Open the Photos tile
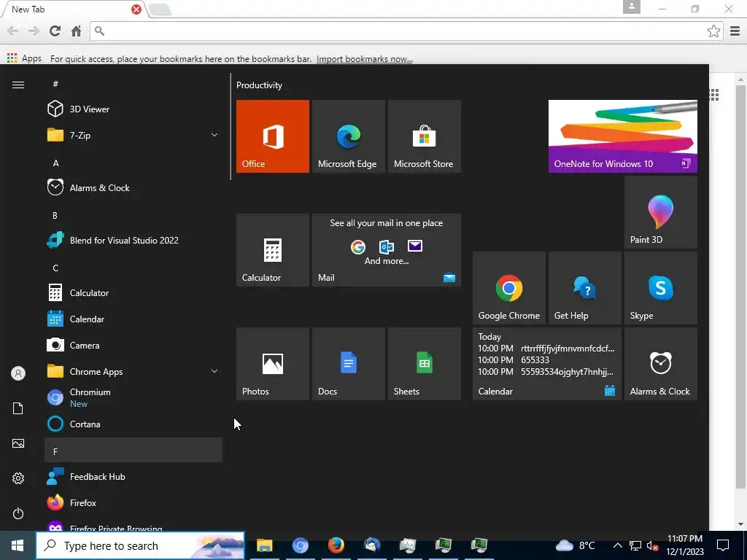Viewport: 747px width, 560px height. click(273, 364)
